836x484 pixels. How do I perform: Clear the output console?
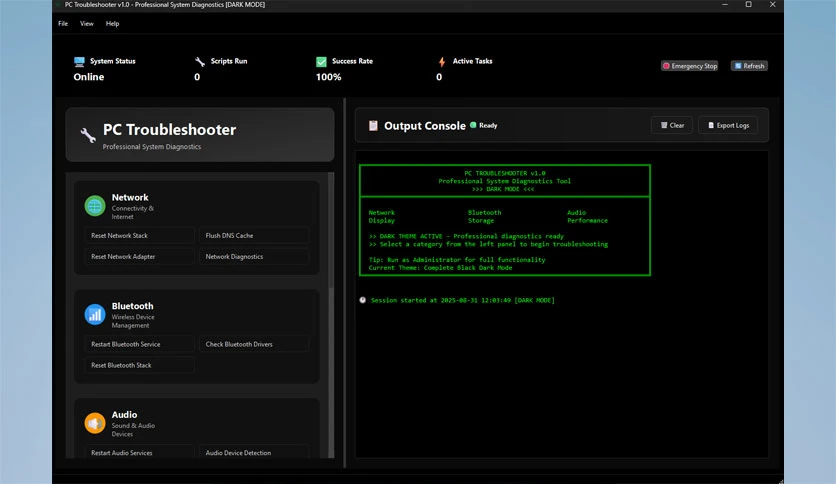(x=672, y=125)
